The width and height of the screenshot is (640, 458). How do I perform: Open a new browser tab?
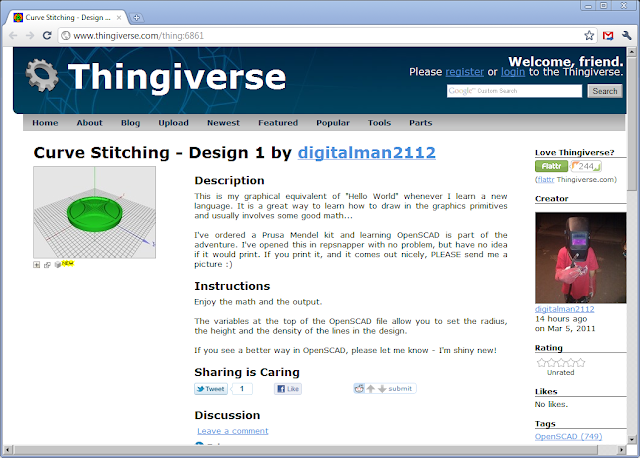(136, 18)
